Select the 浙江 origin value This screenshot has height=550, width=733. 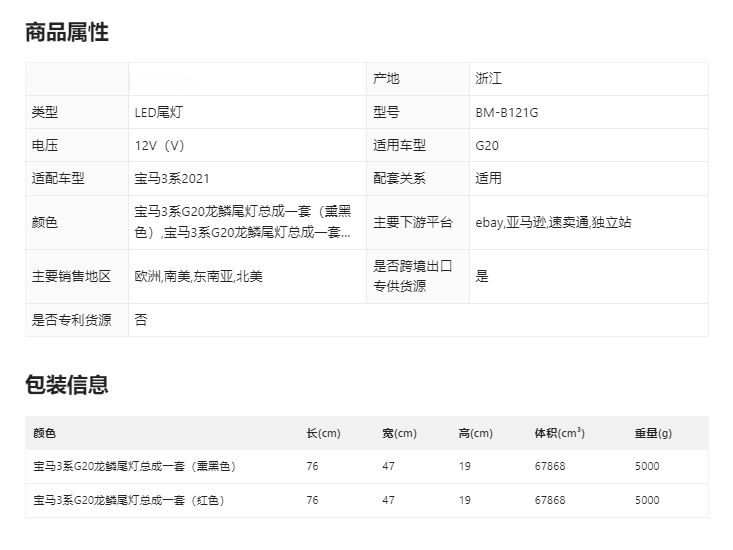pyautogui.click(x=489, y=78)
